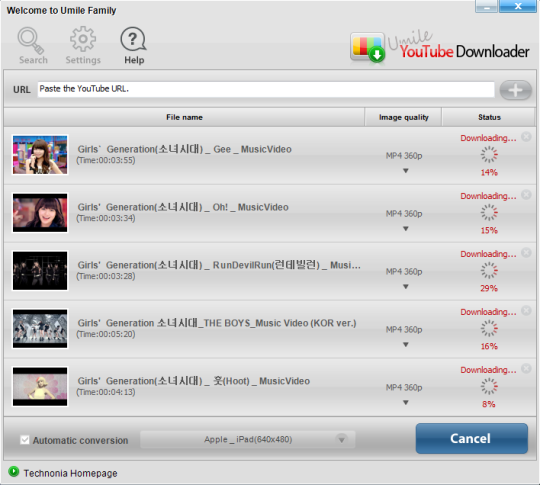
Task: Expand quality dropdown for the Hoot video
Action: pyautogui.click(x=406, y=402)
